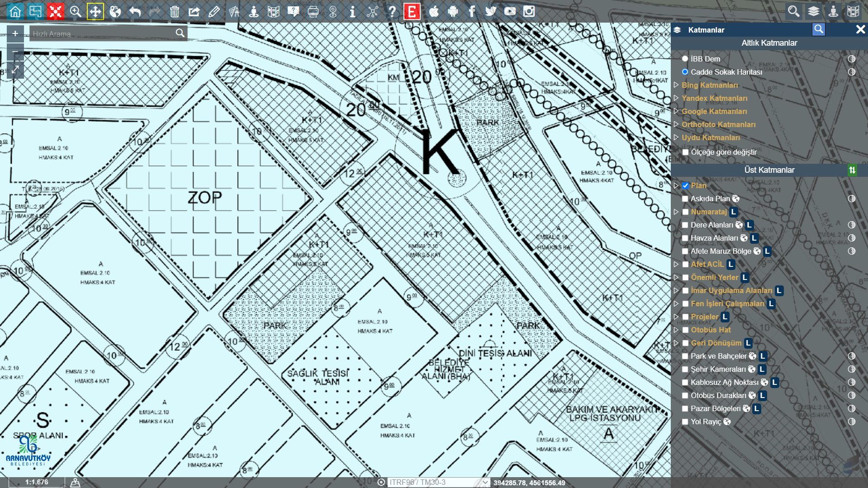Click the undo arrow in the toolbar

(135, 11)
